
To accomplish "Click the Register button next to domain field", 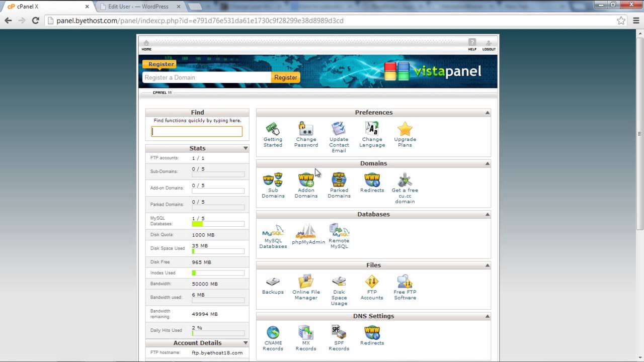I will point(286,77).
